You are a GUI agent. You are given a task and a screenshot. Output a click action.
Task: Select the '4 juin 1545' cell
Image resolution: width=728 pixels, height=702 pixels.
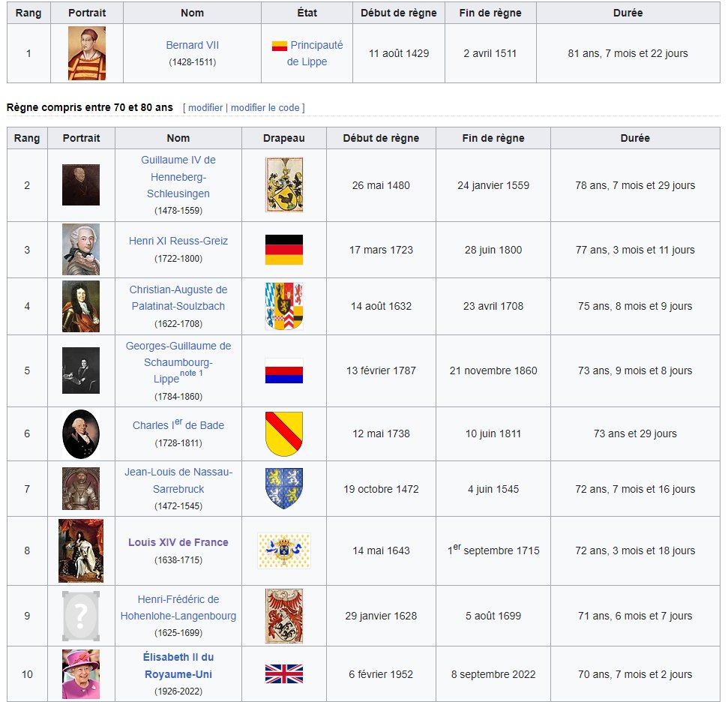point(493,489)
